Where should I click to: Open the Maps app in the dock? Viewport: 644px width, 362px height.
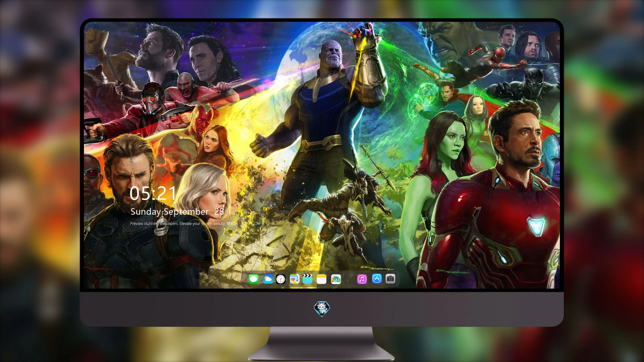tap(294, 279)
